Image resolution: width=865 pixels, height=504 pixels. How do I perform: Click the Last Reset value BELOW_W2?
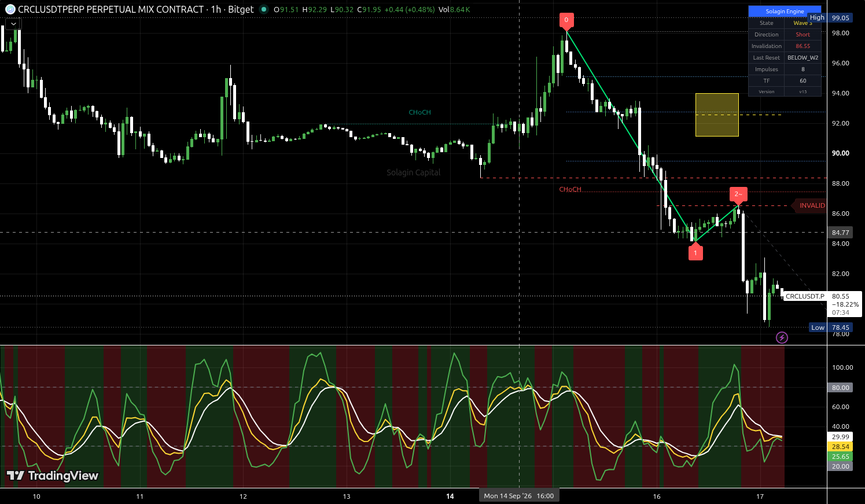(x=803, y=58)
